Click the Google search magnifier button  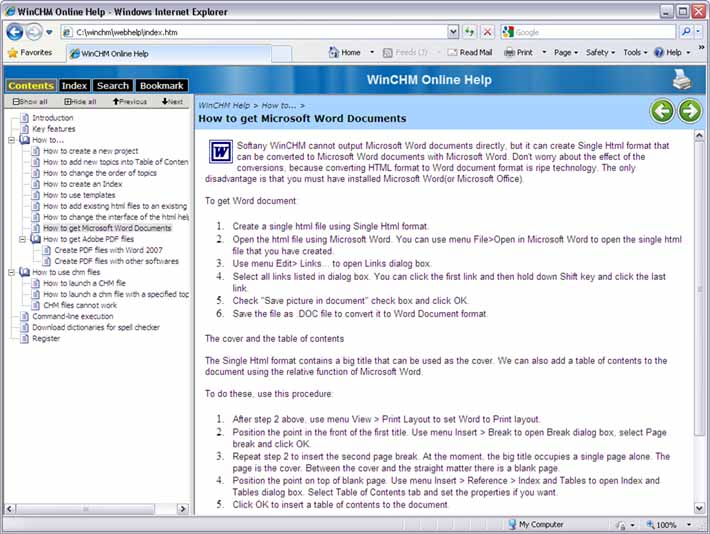point(686,32)
